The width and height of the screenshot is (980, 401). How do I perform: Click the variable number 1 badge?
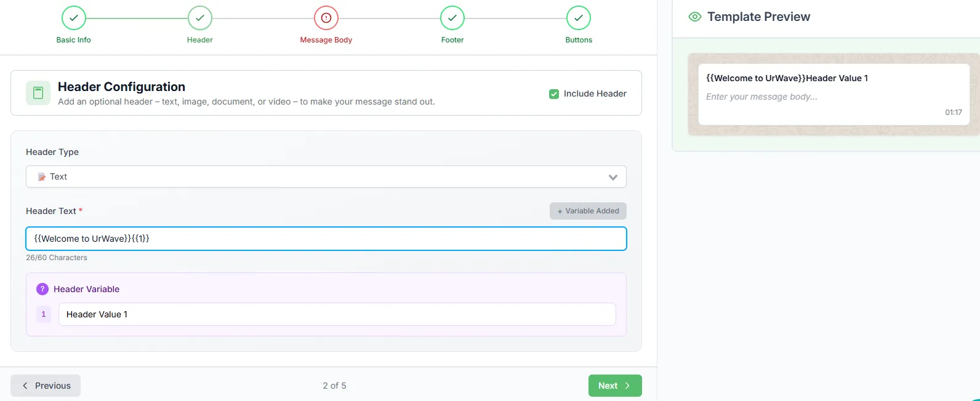click(x=44, y=314)
